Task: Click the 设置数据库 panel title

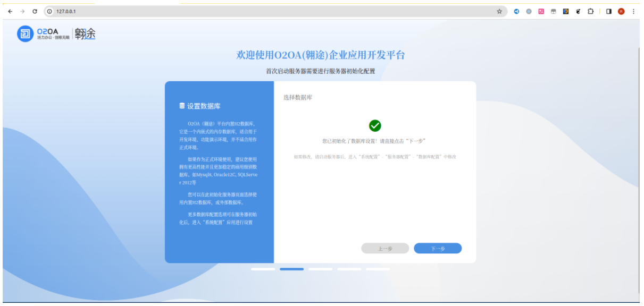Action: (203, 106)
